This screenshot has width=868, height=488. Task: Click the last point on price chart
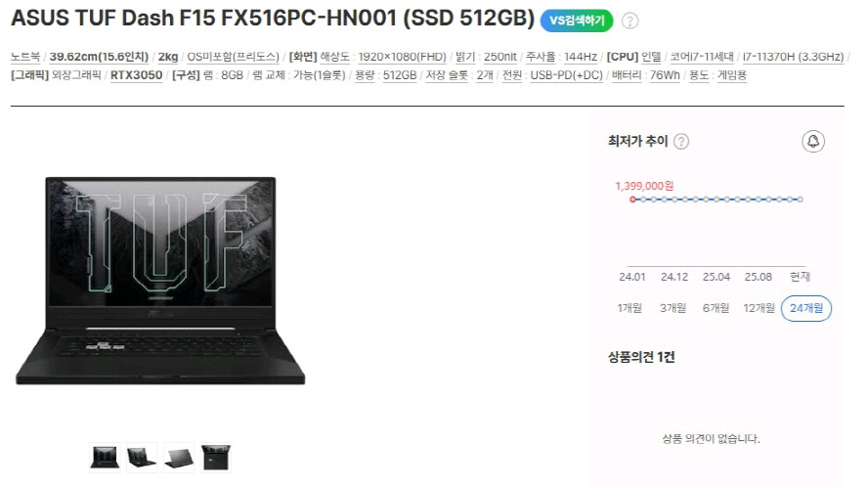tap(800, 200)
